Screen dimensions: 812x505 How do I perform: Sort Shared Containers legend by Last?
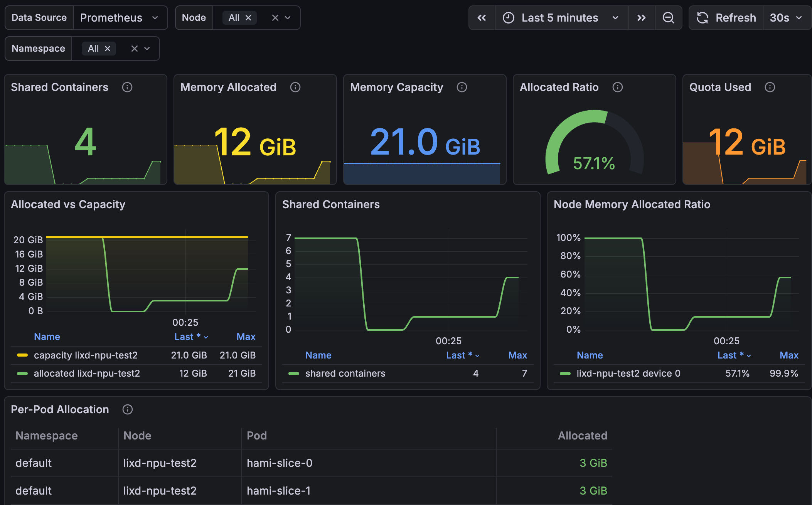pos(463,355)
